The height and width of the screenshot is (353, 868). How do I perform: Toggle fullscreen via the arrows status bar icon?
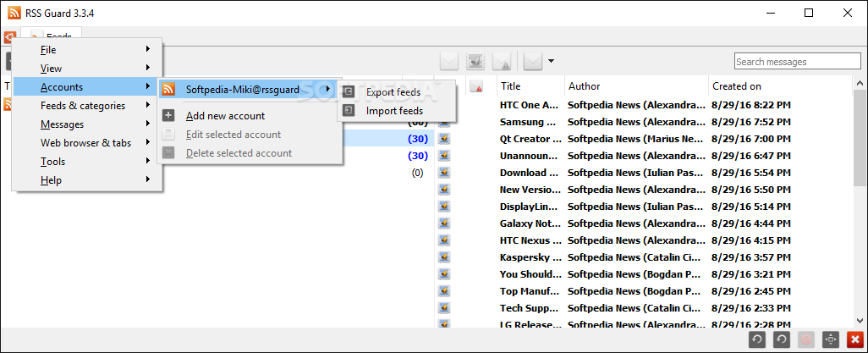point(830,339)
